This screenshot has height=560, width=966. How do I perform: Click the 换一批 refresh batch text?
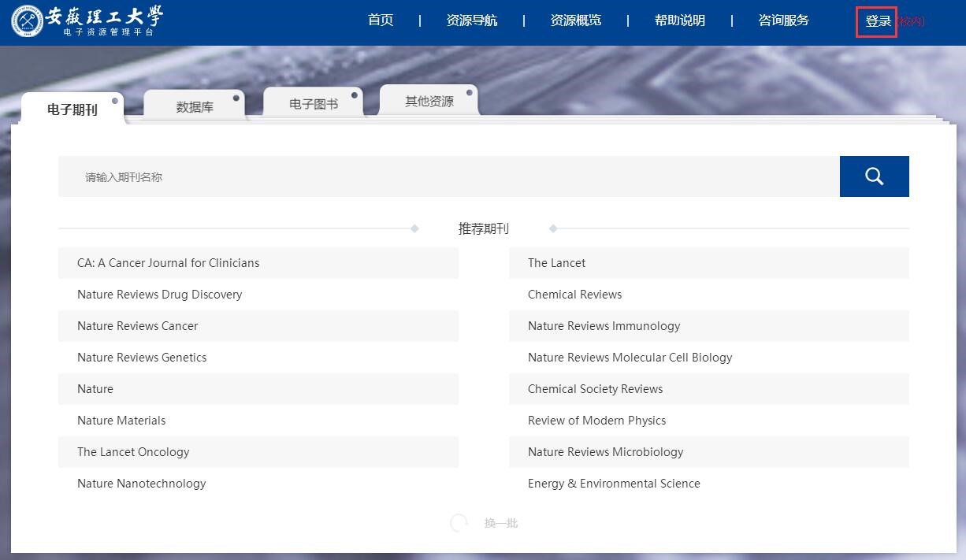click(501, 523)
